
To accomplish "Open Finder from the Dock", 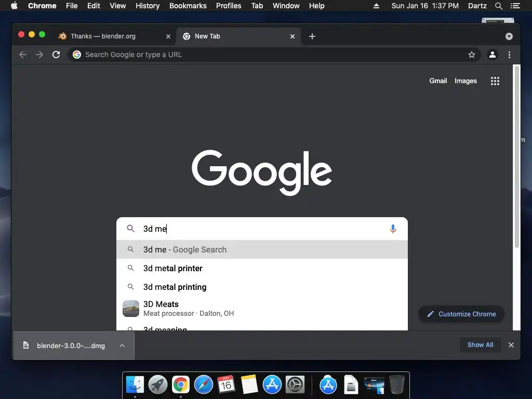I will [135, 385].
